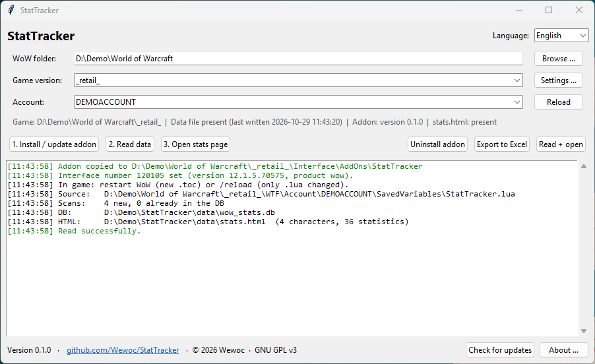Open the github.com/Wewoc/StatTracker link
This screenshot has width=595, height=364.
pos(123,350)
